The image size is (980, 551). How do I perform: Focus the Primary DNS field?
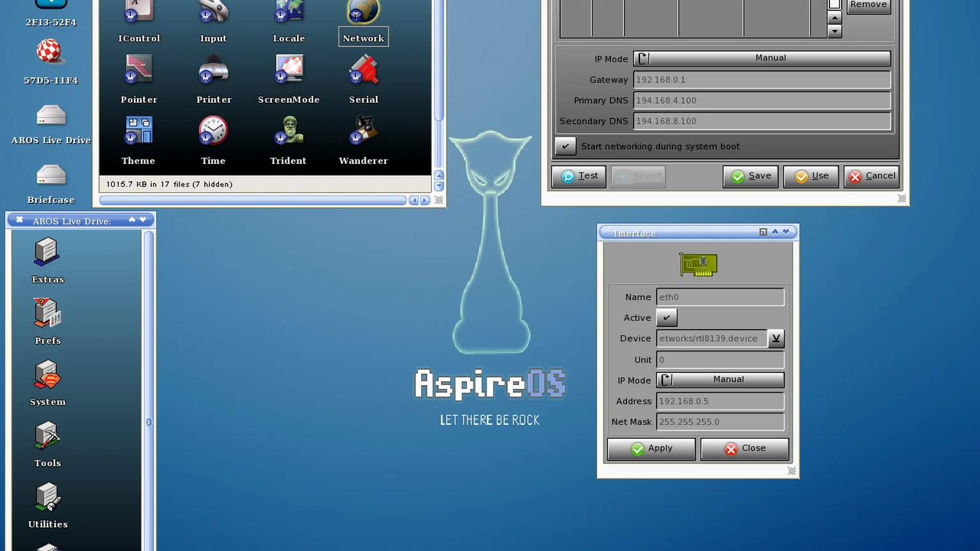pyautogui.click(x=762, y=100)
